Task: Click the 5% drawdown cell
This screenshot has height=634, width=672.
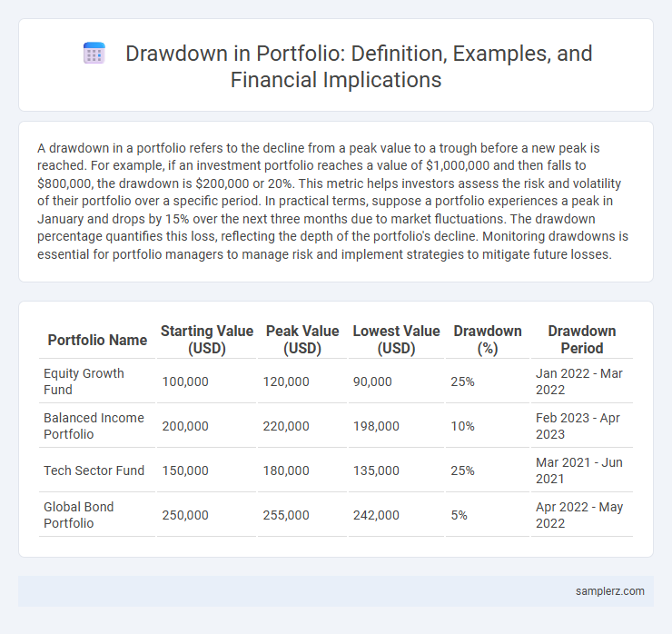Action: 459,515
